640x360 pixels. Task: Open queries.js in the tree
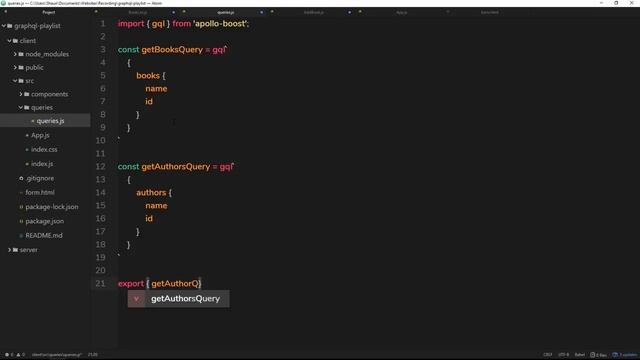(50, 121)
